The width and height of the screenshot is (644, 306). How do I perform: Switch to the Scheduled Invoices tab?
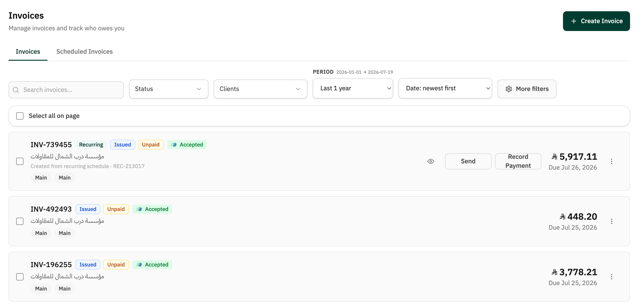[85, 51]
